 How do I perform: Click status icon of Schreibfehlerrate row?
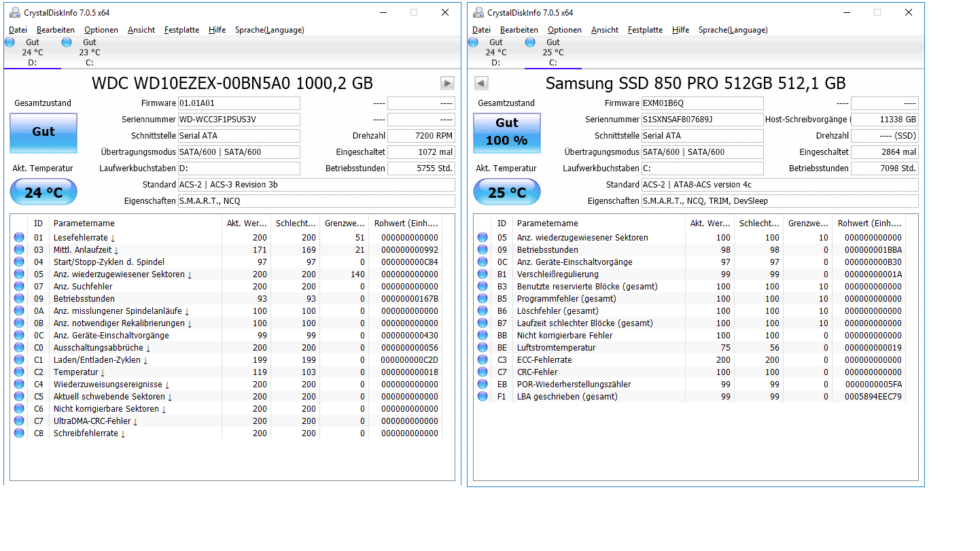click(x=19, y=433)
